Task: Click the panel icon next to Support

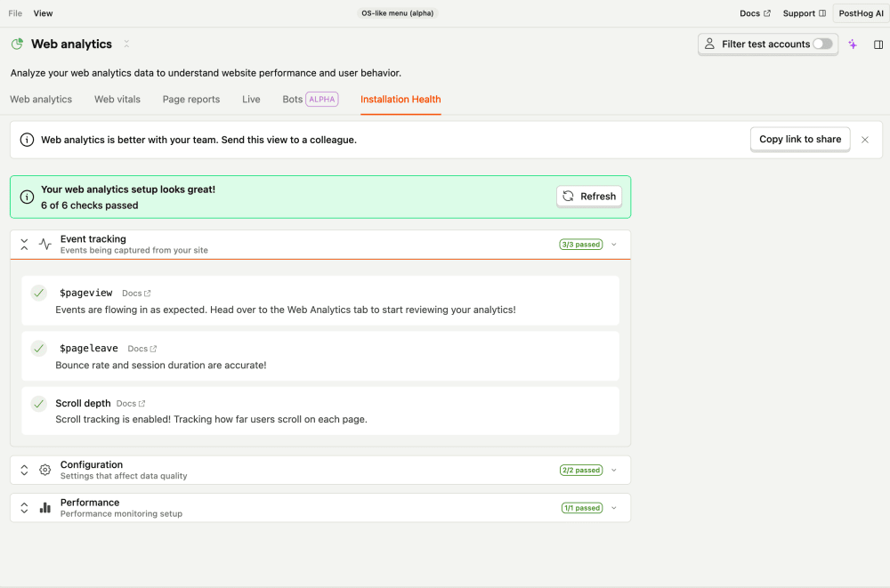Action: tap(821, 13)
